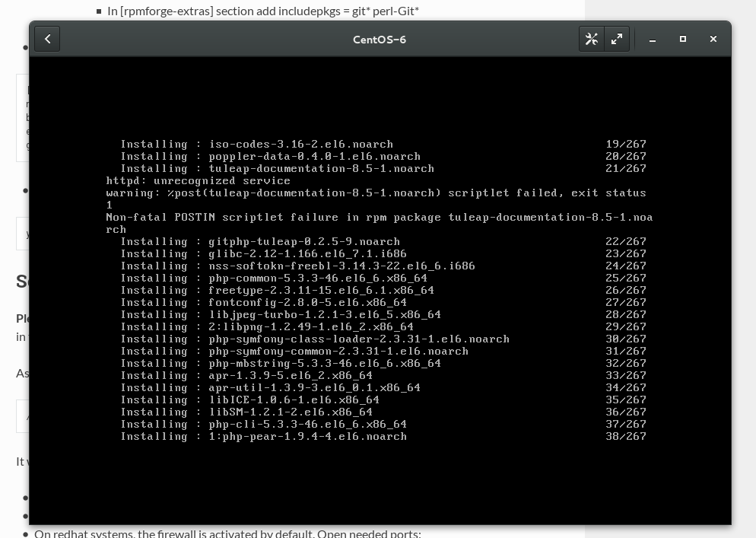Viewport: 756px width, 538px height.
Task: Click the 'warning: %post' scriptlet failed line
Action: [x=376, y=199]
